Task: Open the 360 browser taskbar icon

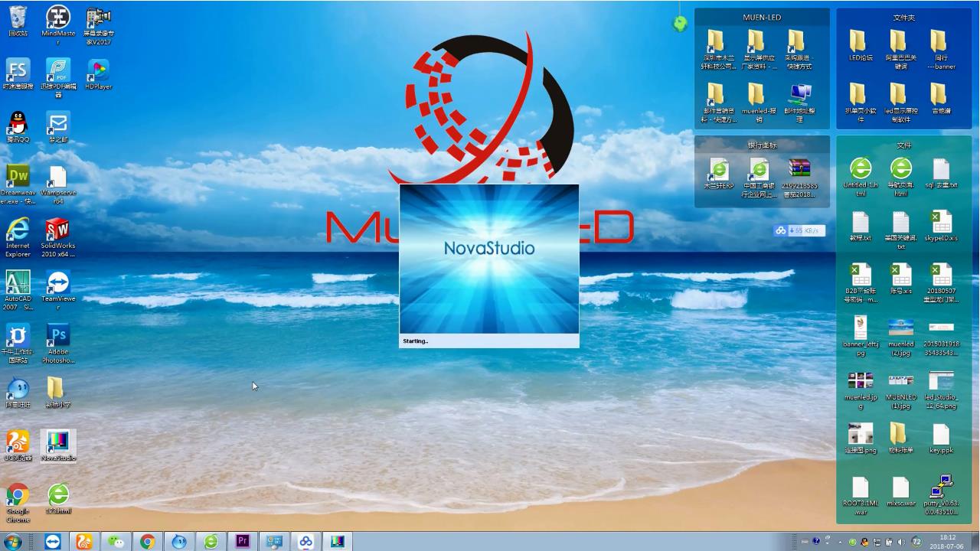Action: point(211,542)
